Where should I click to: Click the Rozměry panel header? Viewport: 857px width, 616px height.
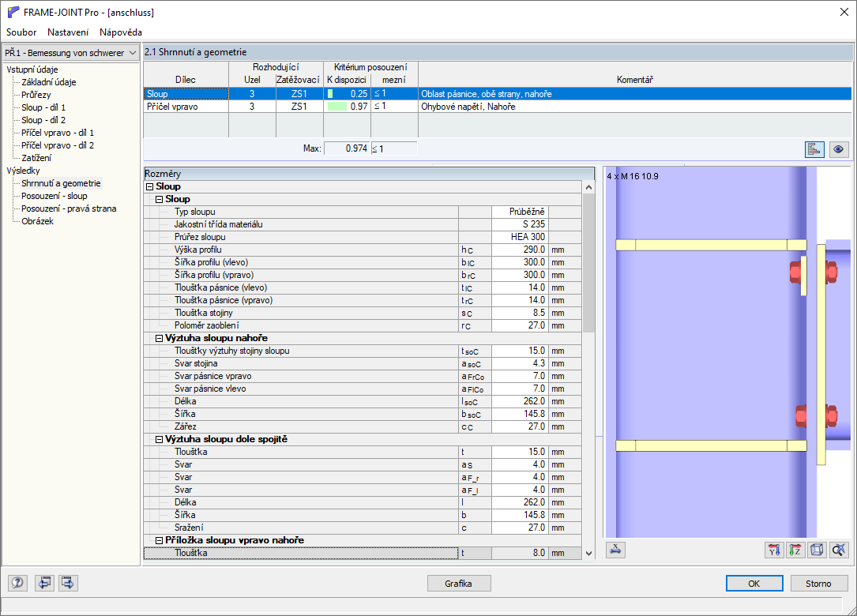[369, 174]
